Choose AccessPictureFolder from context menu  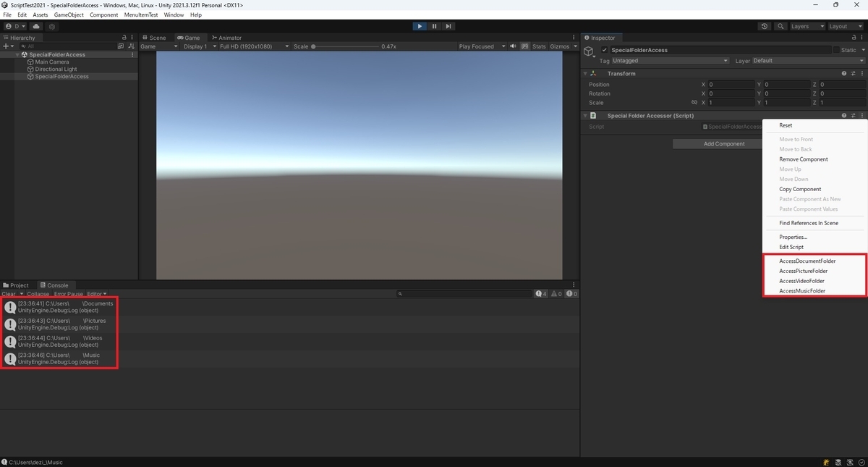[803, 271]
